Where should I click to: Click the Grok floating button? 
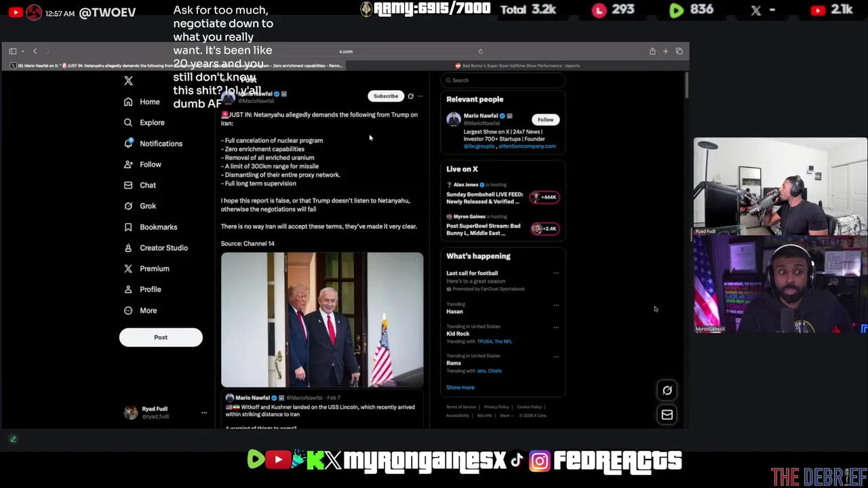pyautogui.click(x=667, y=390)
